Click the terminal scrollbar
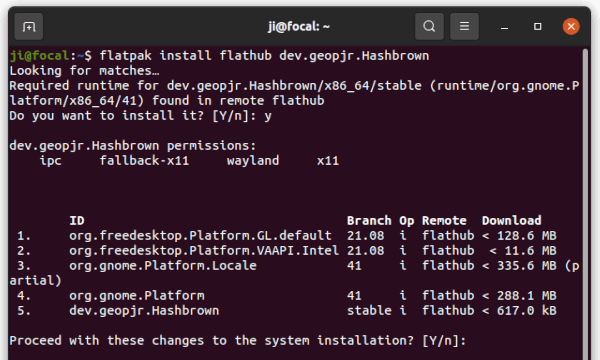600x360 pixels. click(x=585, y=204)
